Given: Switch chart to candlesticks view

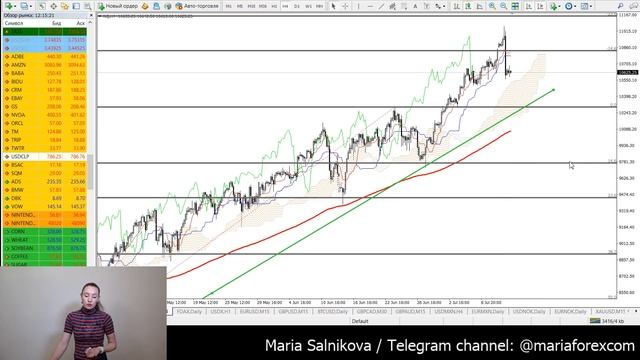Looking at the screenshot, I should coord(468,6).
